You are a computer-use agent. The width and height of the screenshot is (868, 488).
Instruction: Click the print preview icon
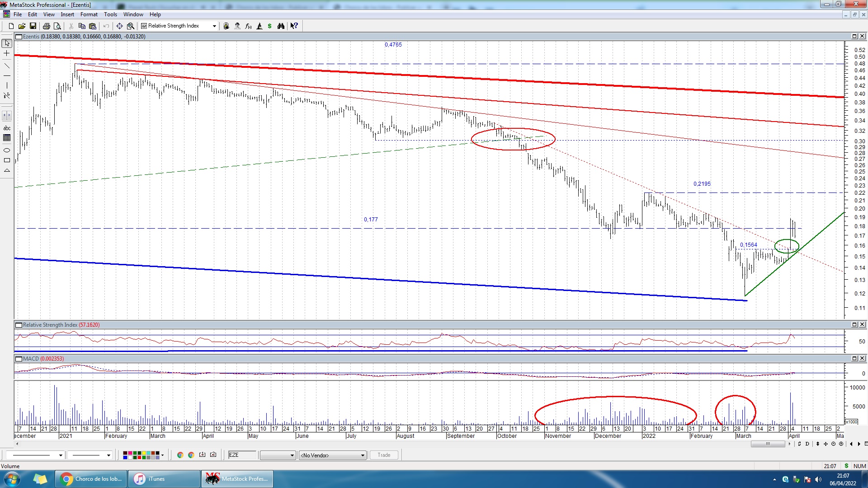(x=57, y=26)
